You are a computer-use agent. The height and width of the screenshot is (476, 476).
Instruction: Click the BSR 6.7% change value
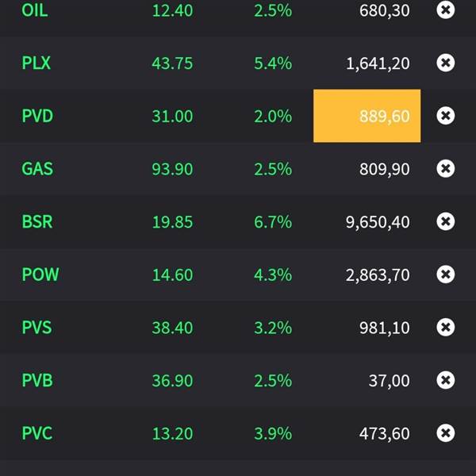click(x=273, y=222)
